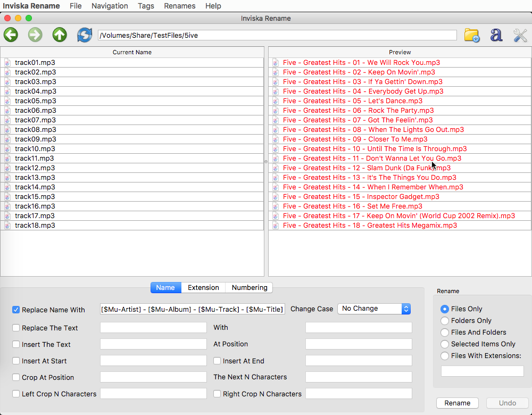This screenshot has height=415, width=532.
Task: Select the '16 - Set Me Free.mp3' preview row
Action: 400,206
